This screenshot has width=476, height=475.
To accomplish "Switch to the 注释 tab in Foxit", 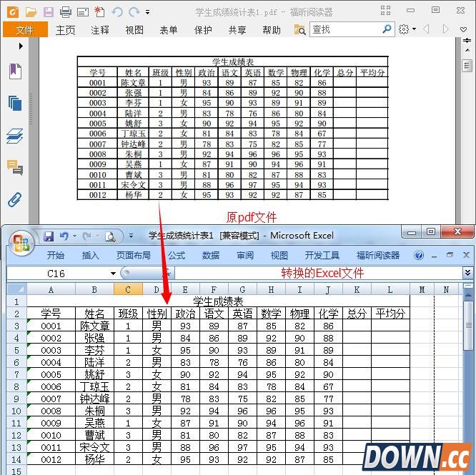I will coord(100,30).
